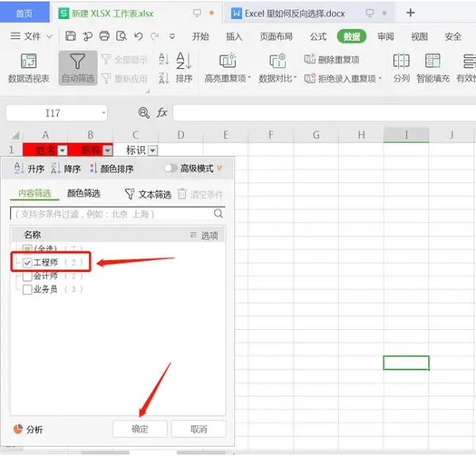Click the Undo arrow icon

[x=138, y=36]
